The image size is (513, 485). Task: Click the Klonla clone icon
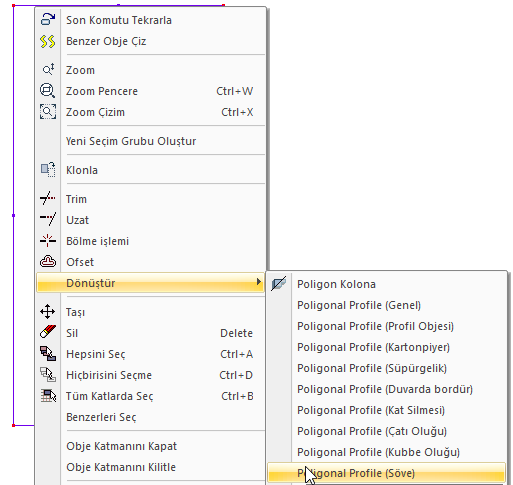(x=48, y=169)
